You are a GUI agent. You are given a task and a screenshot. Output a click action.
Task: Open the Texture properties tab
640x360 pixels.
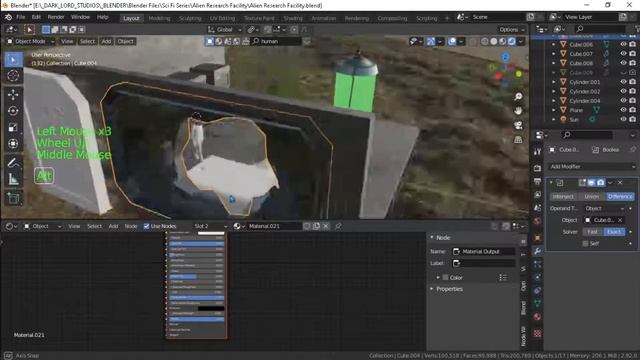point(537,333)
